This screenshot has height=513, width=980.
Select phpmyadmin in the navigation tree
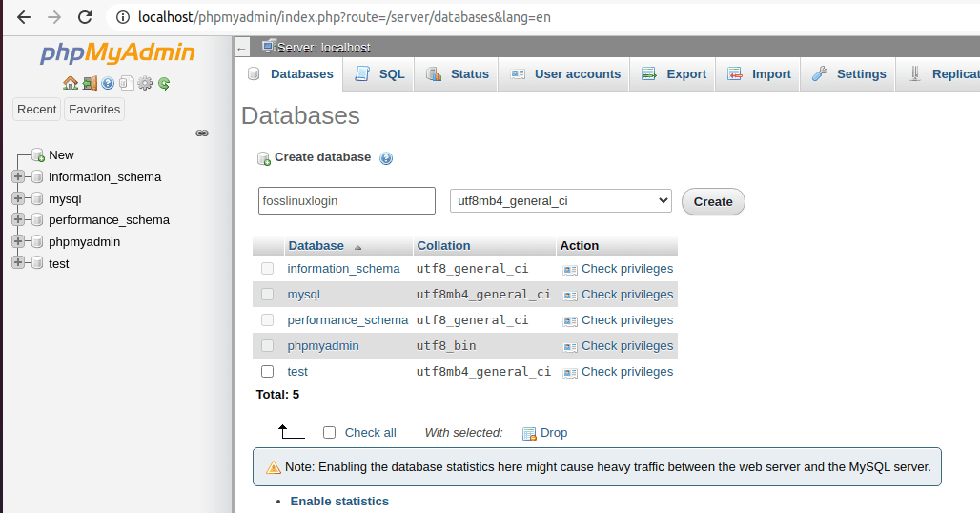85,242
